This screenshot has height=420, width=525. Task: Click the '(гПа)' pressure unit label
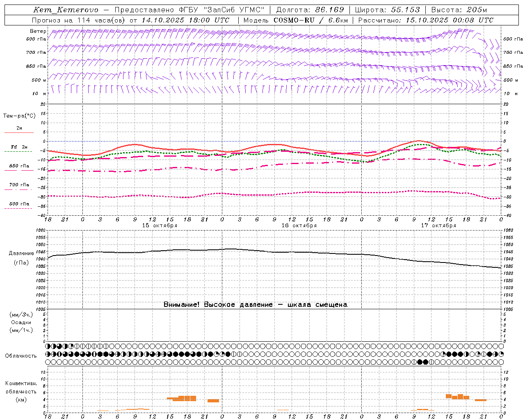click(x=21, y=263)
